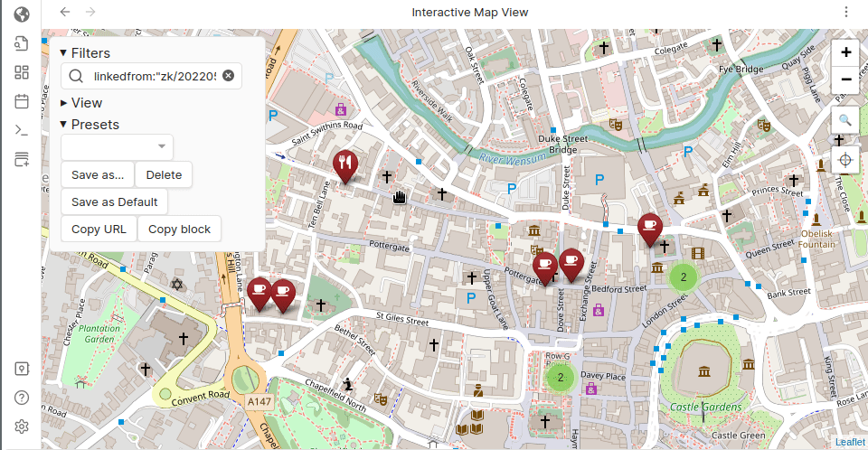Open the three-dot more options menu
The width and height of the screenshot is (868, 450).
[x=846, y=12]
